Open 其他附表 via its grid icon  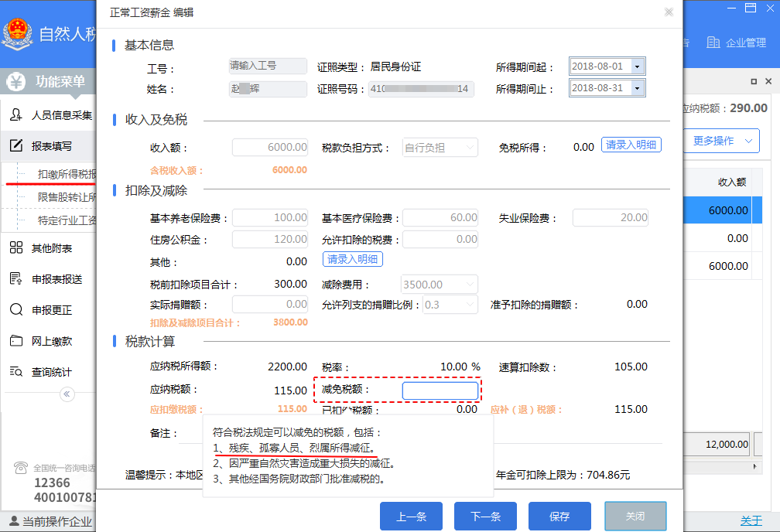point(15,248)
